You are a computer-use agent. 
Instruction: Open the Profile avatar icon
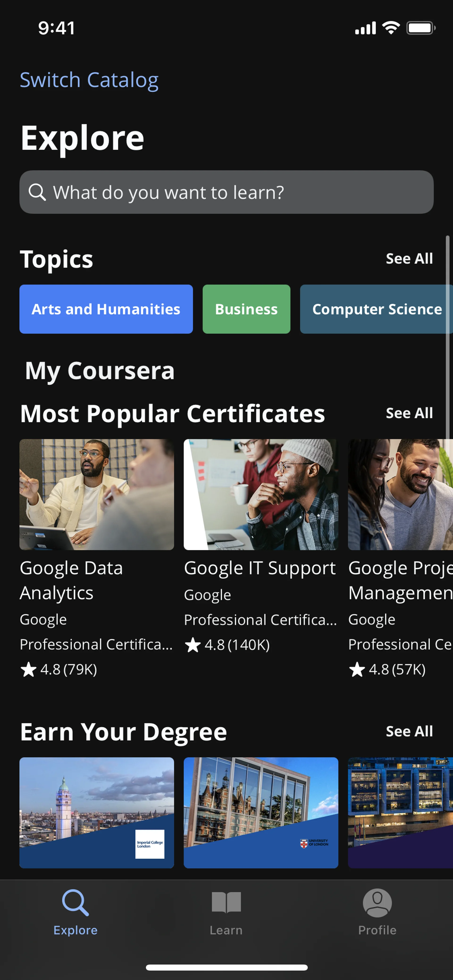(x=377, y=902)
